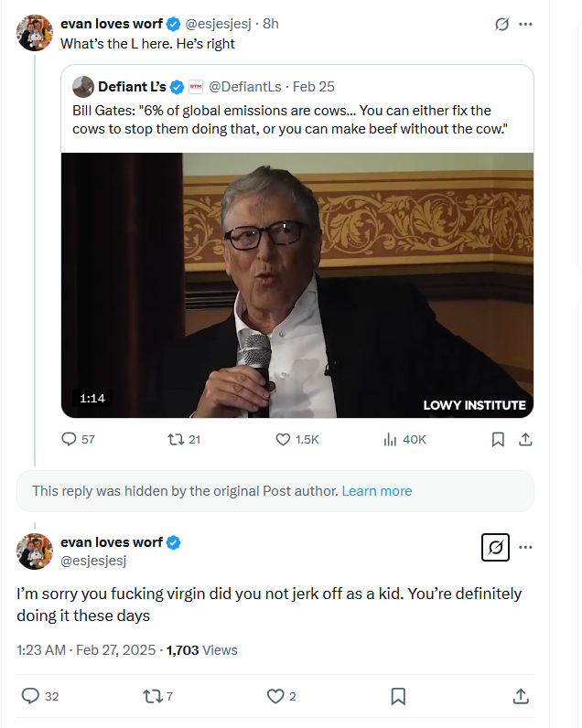Click evan loves worf top avatar
The width and height of the screenshot is (582, 728).
[35, 32]
